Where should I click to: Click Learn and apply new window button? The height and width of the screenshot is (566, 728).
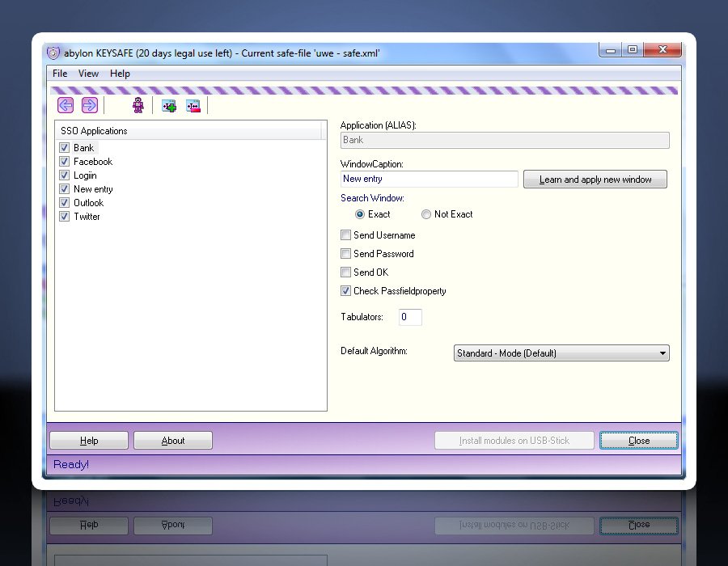point(595,180)
